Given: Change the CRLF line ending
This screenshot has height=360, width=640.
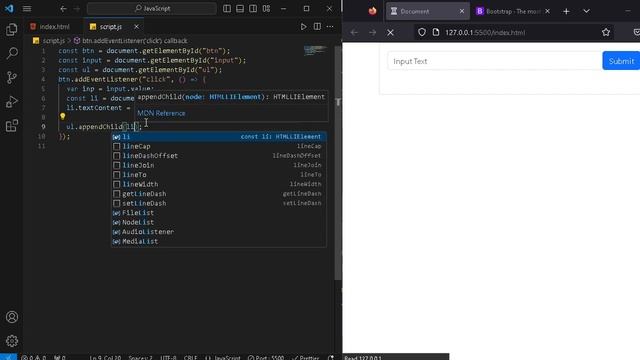Looking at the screenshot, I should (190, 357).
